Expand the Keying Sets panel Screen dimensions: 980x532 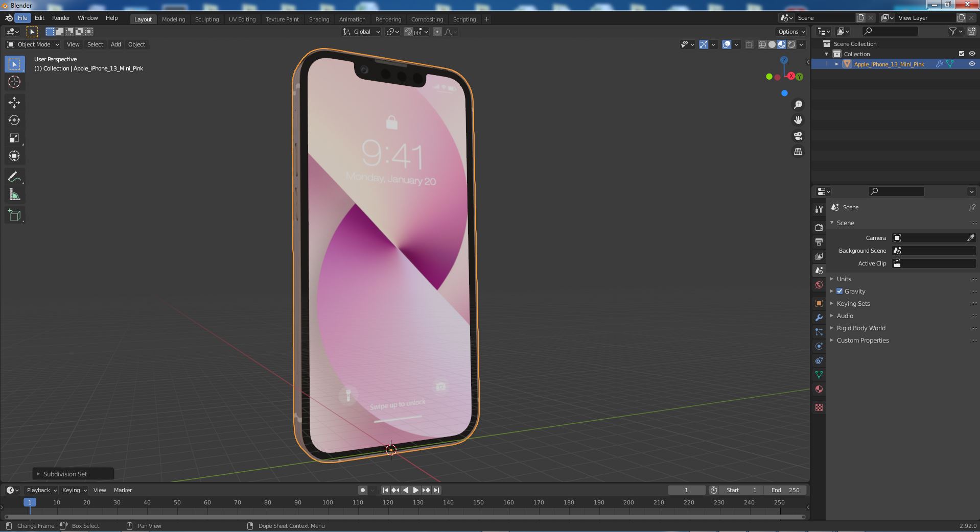point(853,303)
